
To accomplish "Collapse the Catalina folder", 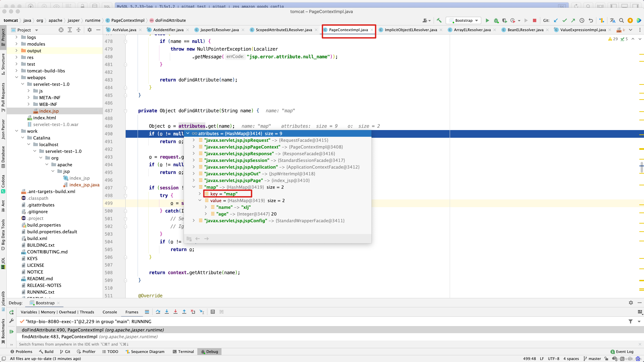I will point(22,138).
